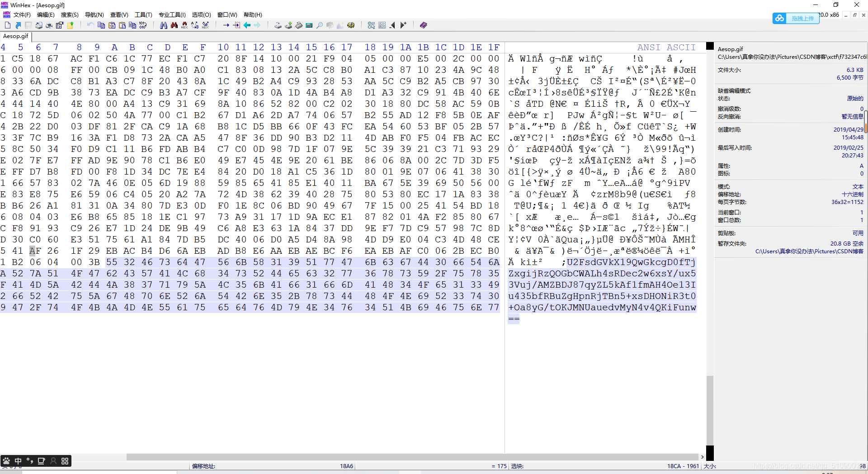Click scroll-right arrow of horizontal scrollbar
This screenshot has width=868, height=474.
(702, 457)
